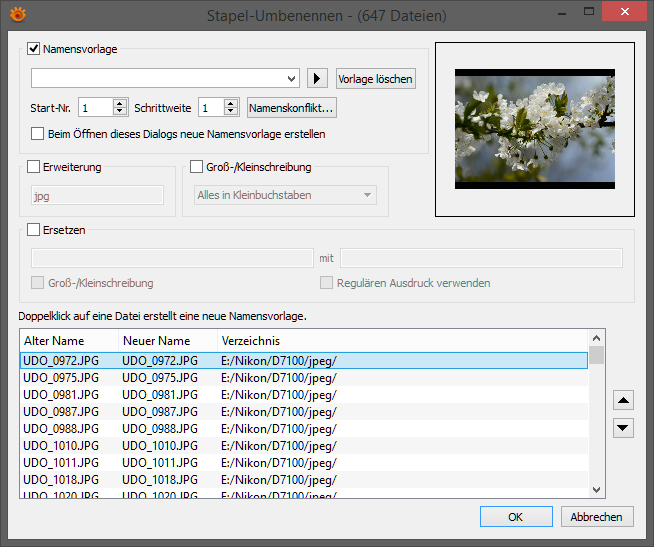
Task: Click the Alter Name column header
Action: pyautogui.click(x=69, y=341)
